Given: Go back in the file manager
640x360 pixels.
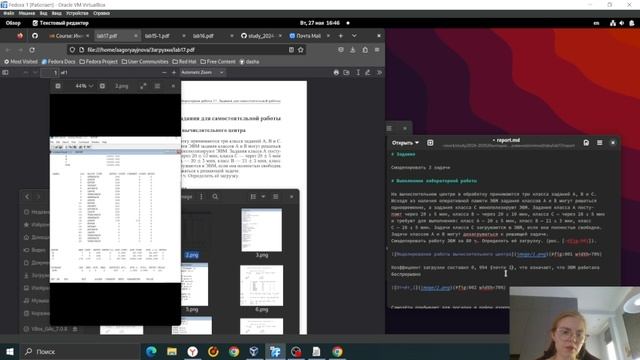Looking at the screenshot, I should pos(27,197).
